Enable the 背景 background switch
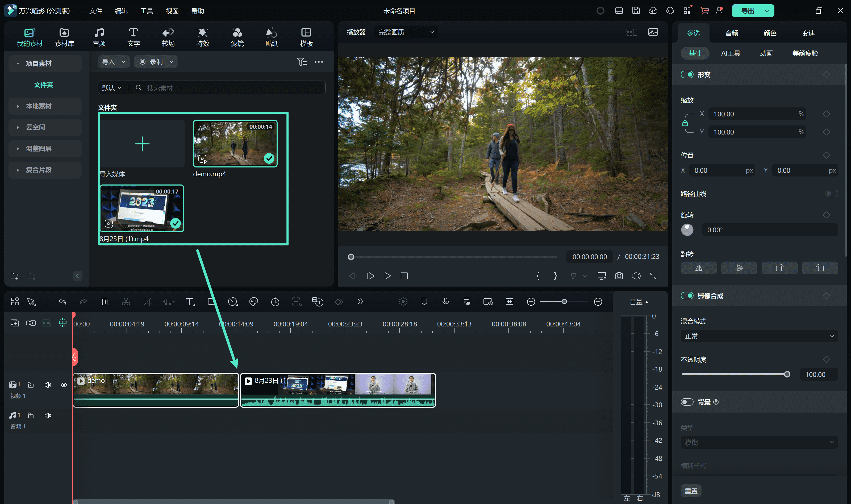Screen dimensions: 851x504 click(687, 402)
